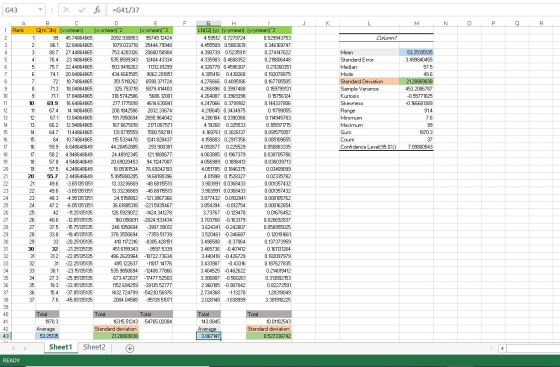Click the cancel (X) icon in formula bar
Viewport: 560px width, 367px height.
66,10
